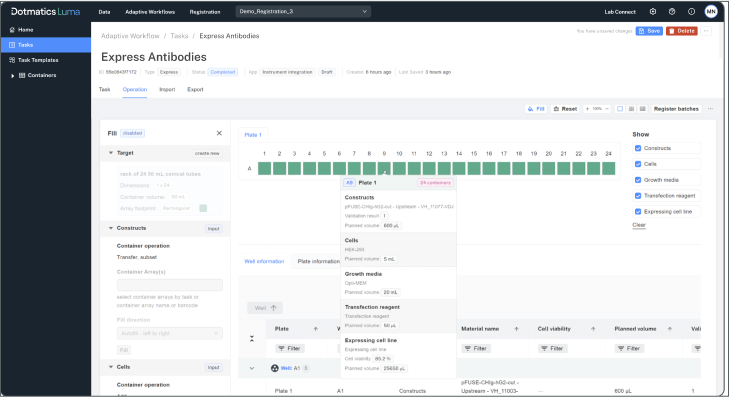Open the help question mark icon

672,12
